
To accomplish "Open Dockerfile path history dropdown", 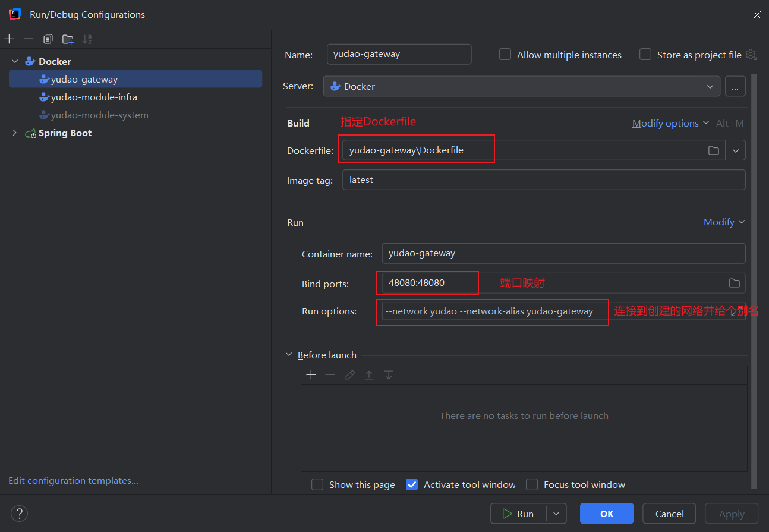I will (736, 150).
